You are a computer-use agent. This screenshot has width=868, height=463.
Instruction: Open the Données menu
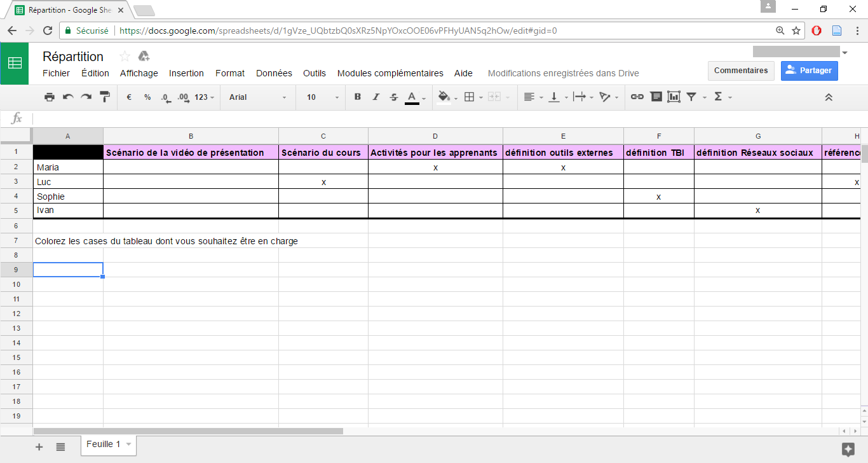click(274, 73)
